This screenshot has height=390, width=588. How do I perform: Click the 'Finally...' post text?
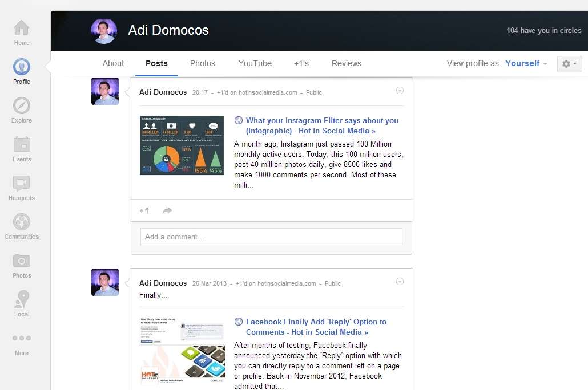(154, 295)
